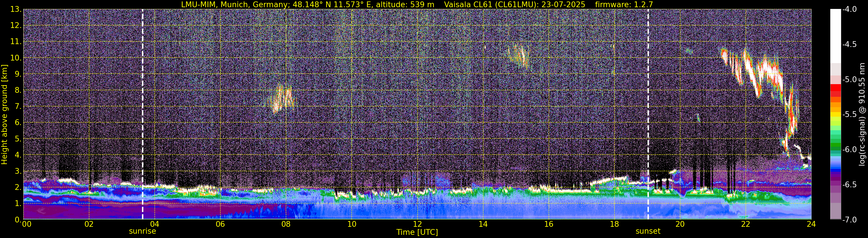868x238 pixels.
Task: Click the "00" time axis tick label
Action: pyautogui.click(x=26, y=224)
